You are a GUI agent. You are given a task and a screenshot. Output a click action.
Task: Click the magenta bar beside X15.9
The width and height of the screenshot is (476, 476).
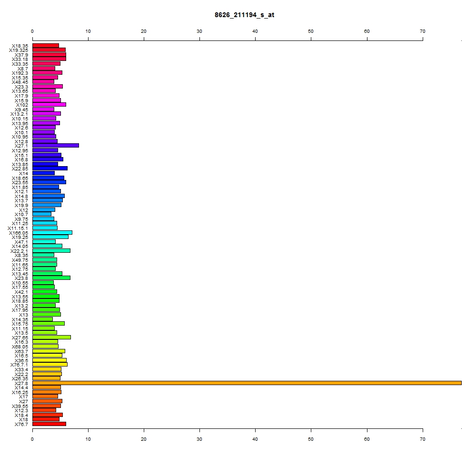(x=47, y=100)
